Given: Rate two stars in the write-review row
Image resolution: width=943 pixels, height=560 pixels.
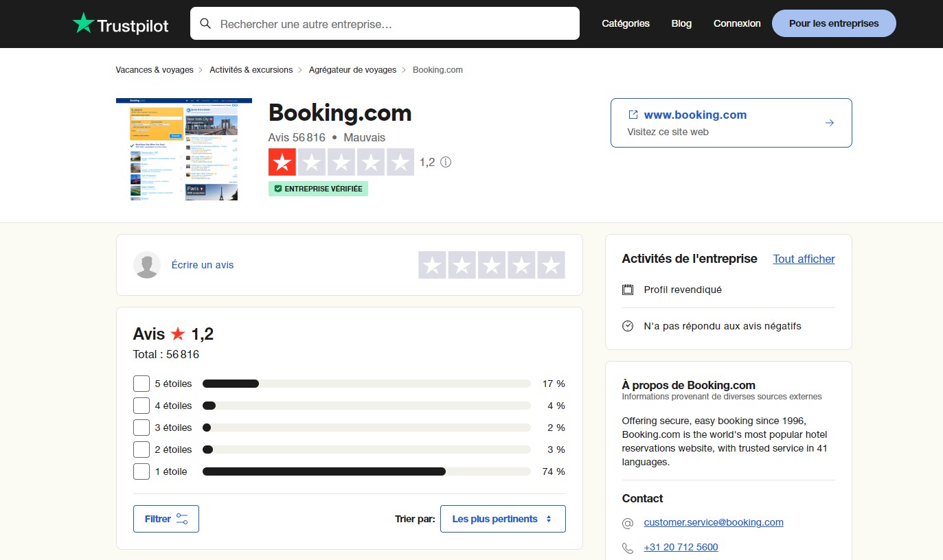Looking at the screenshot, I should 462,265.
